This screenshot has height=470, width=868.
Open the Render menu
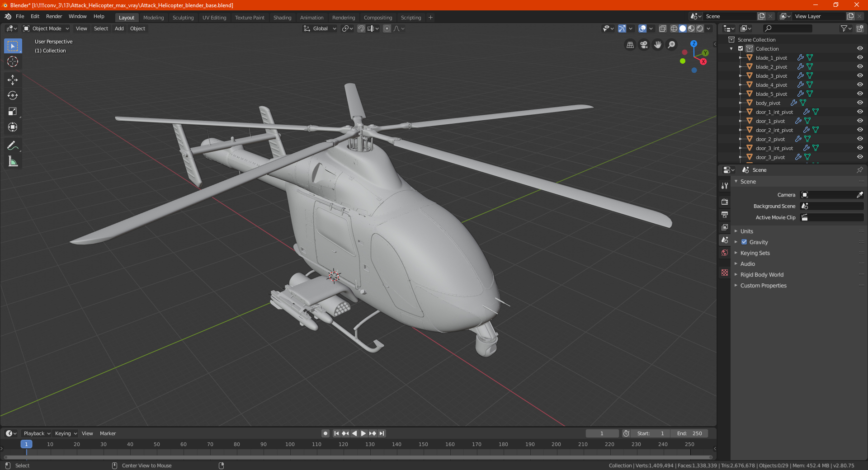(54, 16)
